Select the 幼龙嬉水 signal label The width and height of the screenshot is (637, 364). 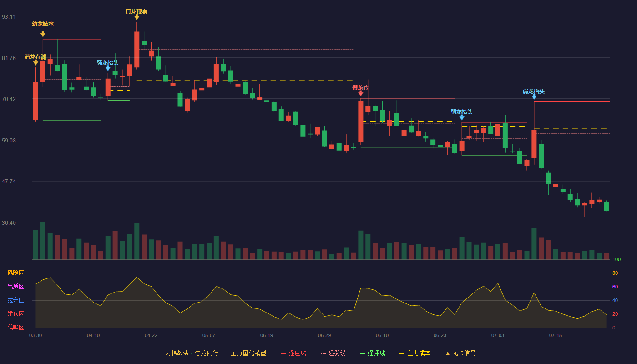(43, 24)
